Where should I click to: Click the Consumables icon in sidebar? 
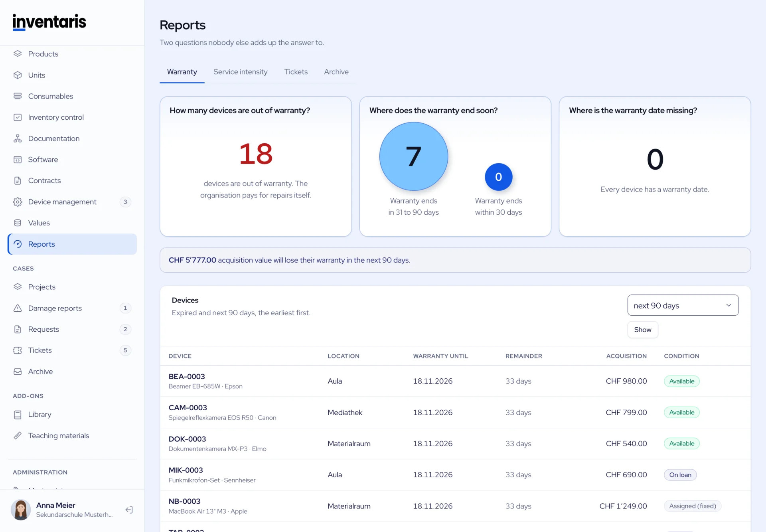18,96
